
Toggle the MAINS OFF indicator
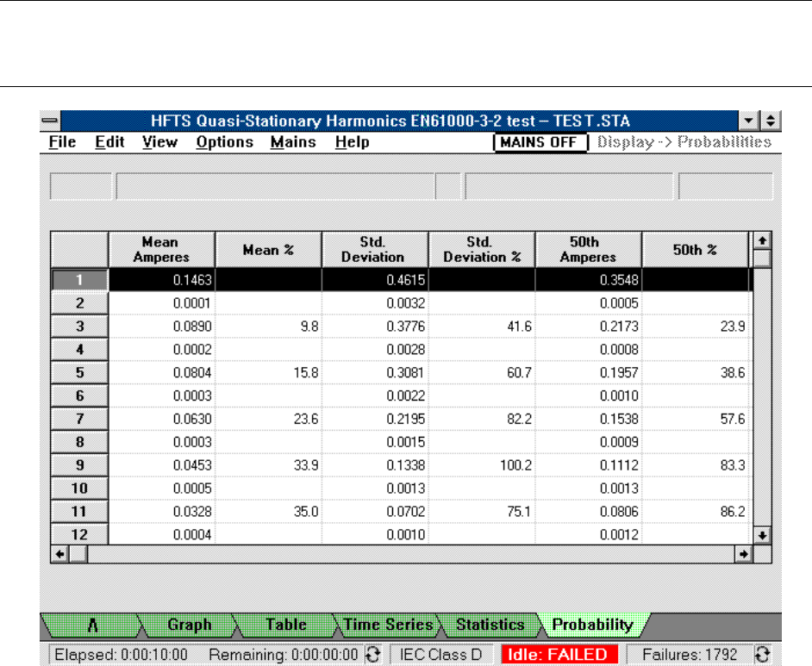click(x=540, y=142)
